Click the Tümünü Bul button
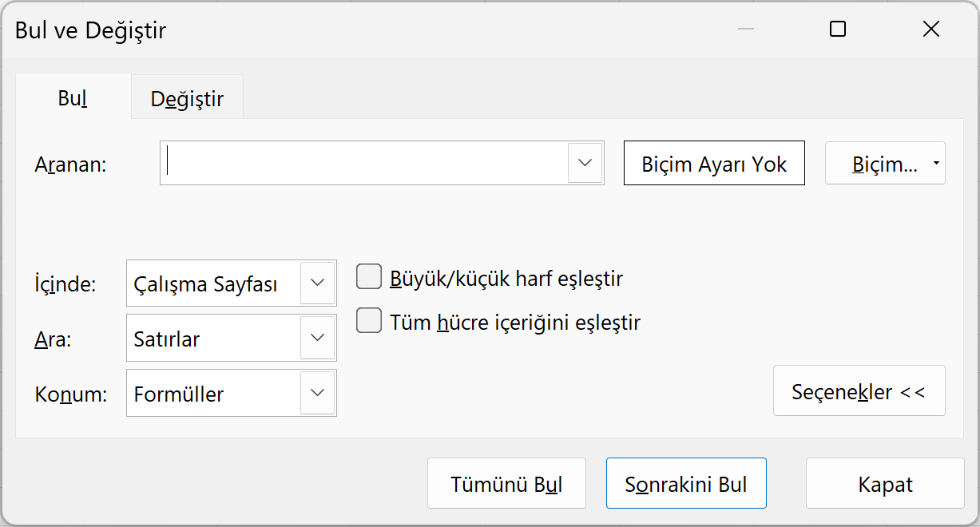 tap(506, 484)
